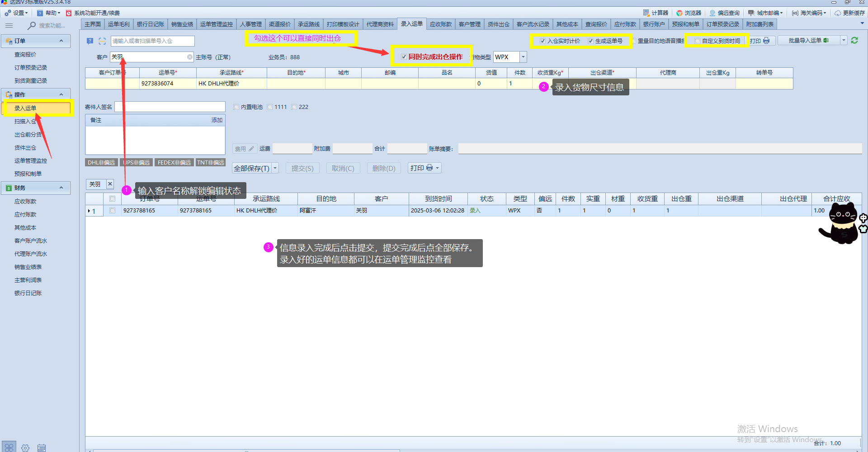The image size is (868, 452).
Task: Enable 自定义到货时间 checkbox
Action: (698, 41)
